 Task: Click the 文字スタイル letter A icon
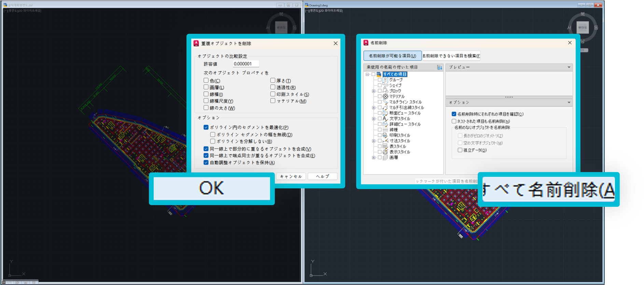385,118
